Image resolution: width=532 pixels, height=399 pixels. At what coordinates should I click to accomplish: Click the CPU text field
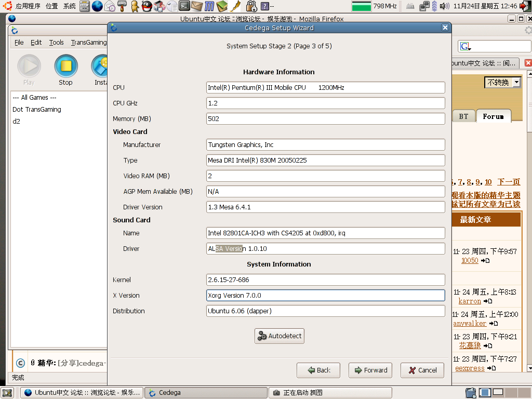[325, 87]
